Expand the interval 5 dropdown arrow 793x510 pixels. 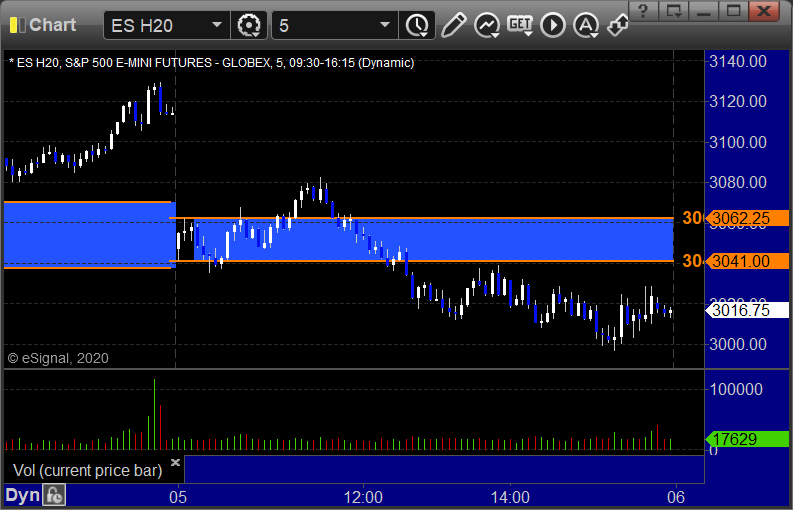pyautogui.click(x=385, y=25)
